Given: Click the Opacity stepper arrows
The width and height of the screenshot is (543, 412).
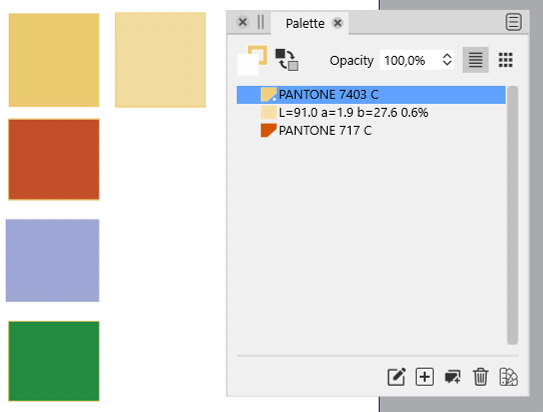Looking at the screenshot, I should (447, 60).
